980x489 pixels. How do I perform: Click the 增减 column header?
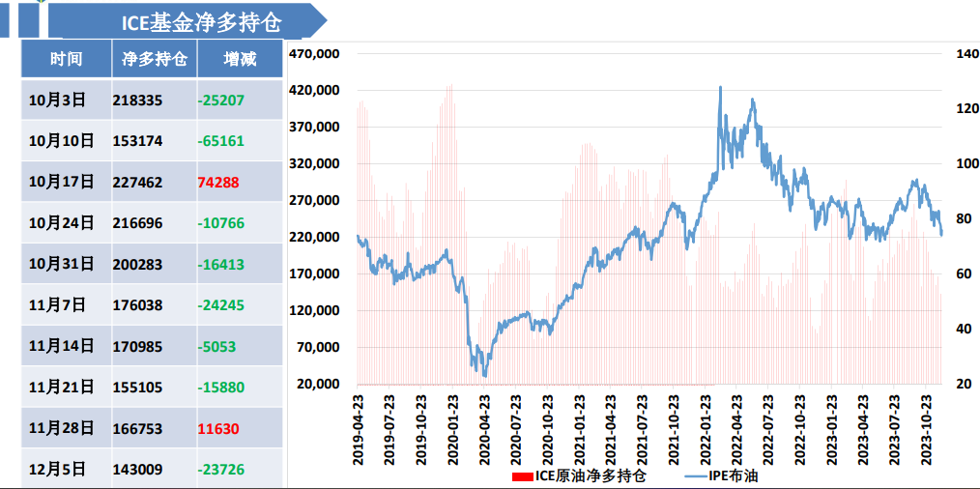(x=240, y=59)
